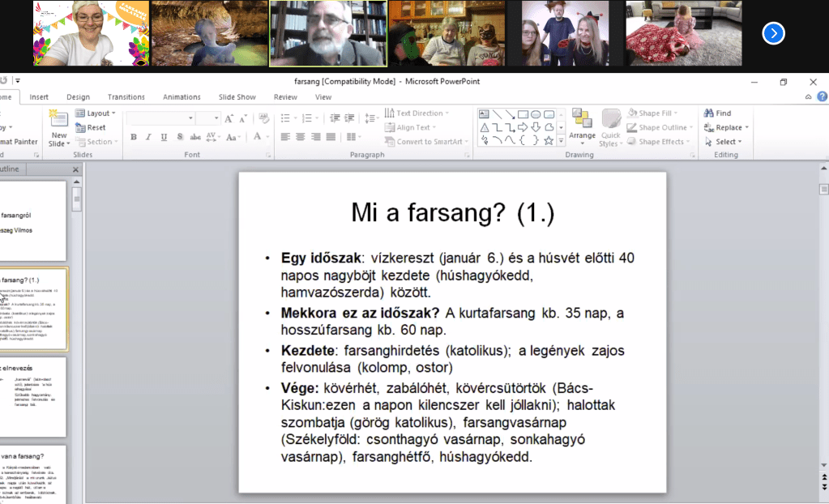Toggle Underline formatting
The height and width of the screenshot is (504, 829).
pyautogui.click(x=164, y=137)
